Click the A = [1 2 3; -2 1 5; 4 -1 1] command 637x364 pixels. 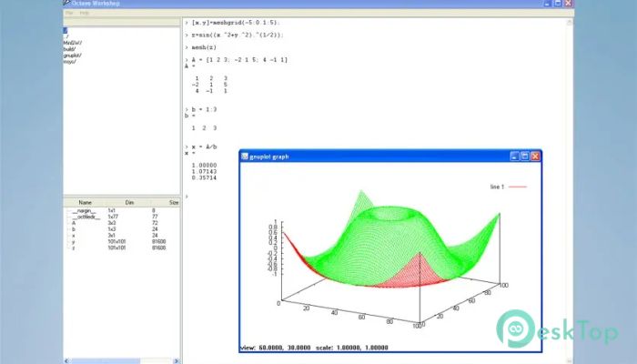(236, 60)
